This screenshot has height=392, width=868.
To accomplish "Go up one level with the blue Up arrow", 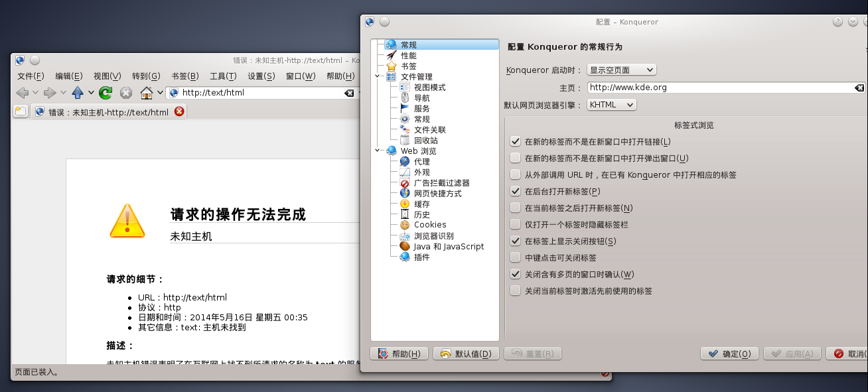I will 78,93.
